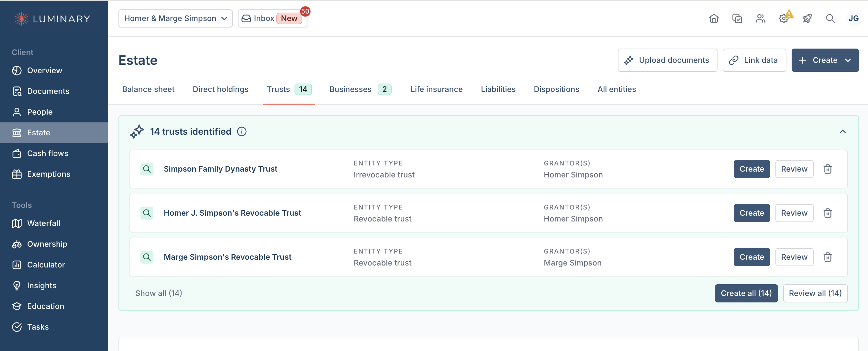Click magnifier icon for Simpson Family Dynasty Trust
The height and width of the screenshot is (351, 868).
click(x=147, y=169)
